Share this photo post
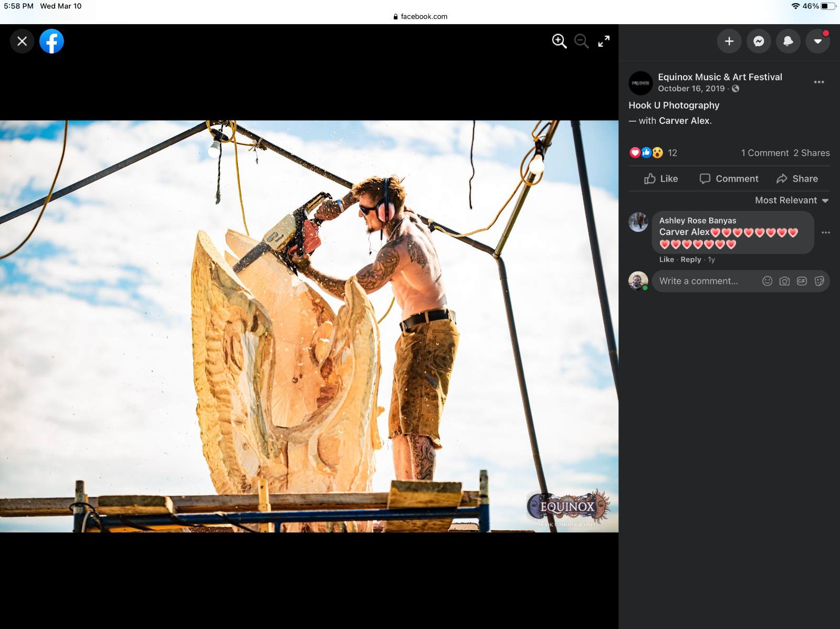This screenshot has width=840, height=629. tap(797, 179)
